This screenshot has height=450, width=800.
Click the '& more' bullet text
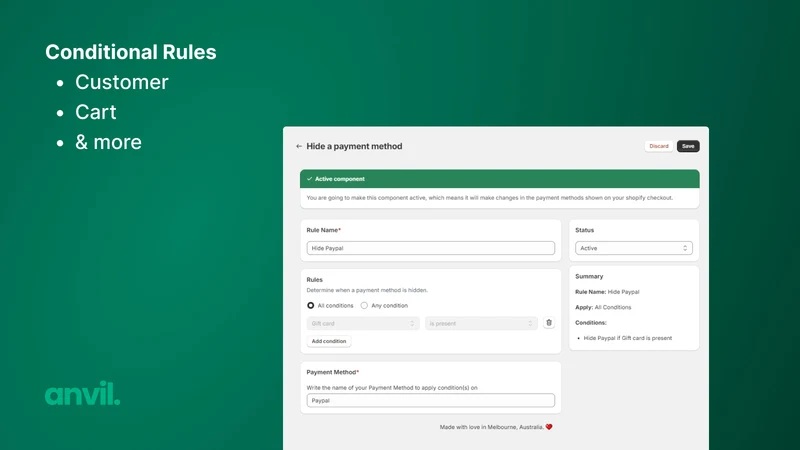click(108, 142)
